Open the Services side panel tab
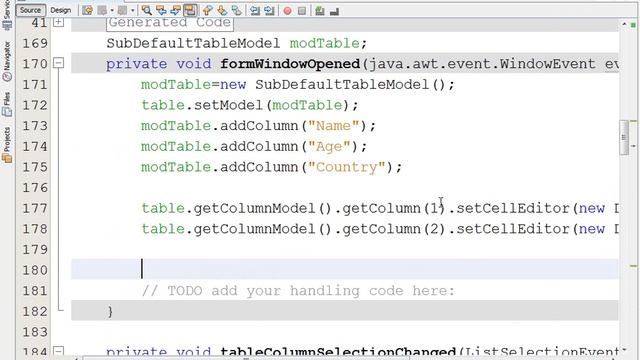The width and height of the screenshot is (640, 360). pyautogui.click(x=7, y=15)
